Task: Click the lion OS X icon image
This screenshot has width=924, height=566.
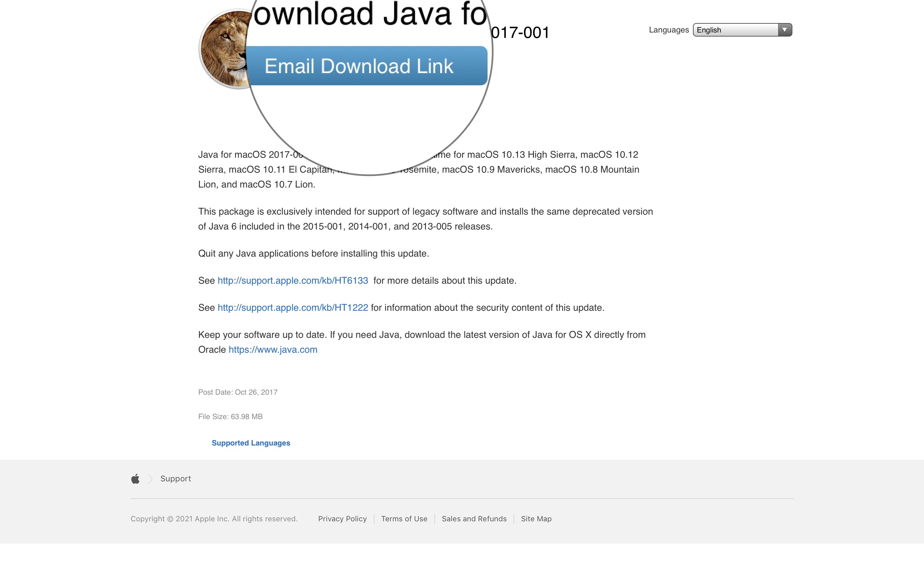Action: coord(224,49)
